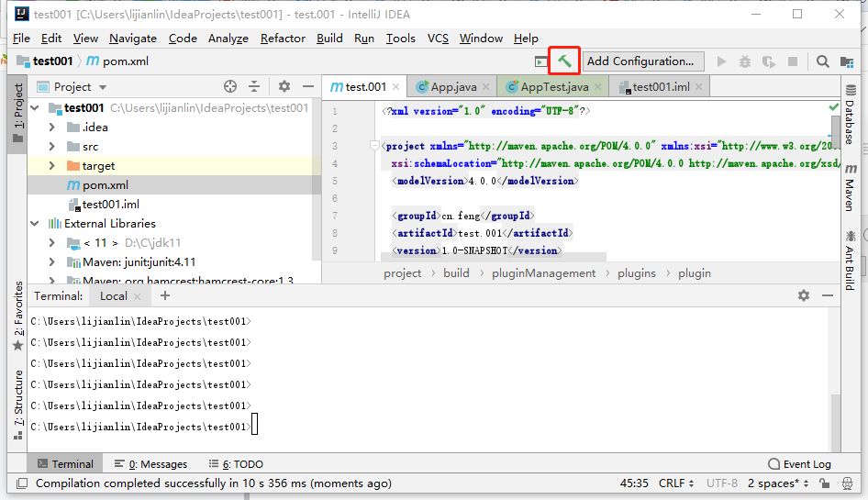Toggle the 2: Favorites side panel
This screenshot has height=500, width=868.
tap(18, 316)
